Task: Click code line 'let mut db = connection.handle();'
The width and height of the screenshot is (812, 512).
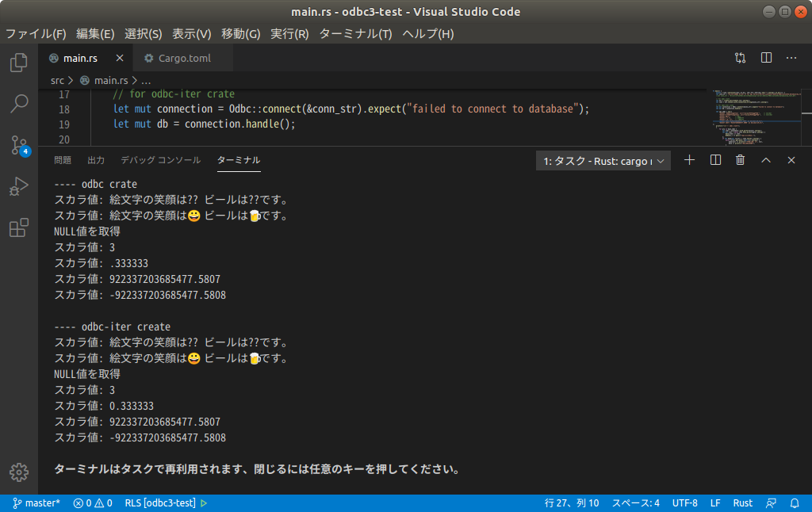Action: point(204,124)
